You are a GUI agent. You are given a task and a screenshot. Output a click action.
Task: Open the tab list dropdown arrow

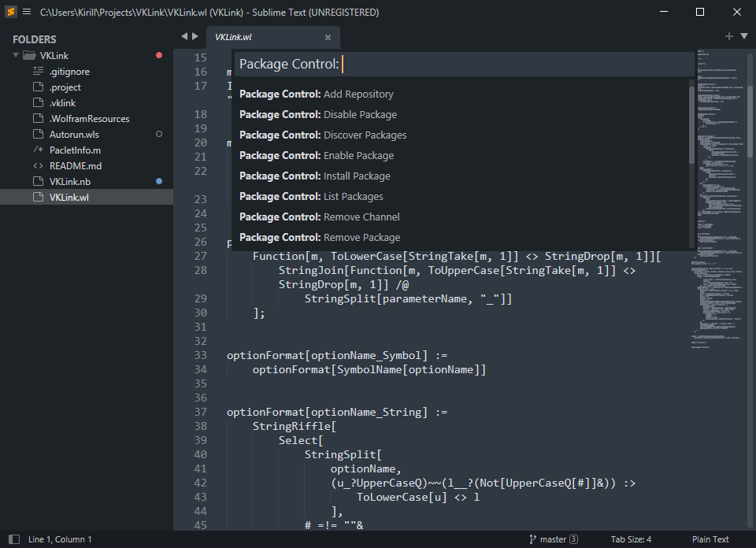(x=744, y=36)
